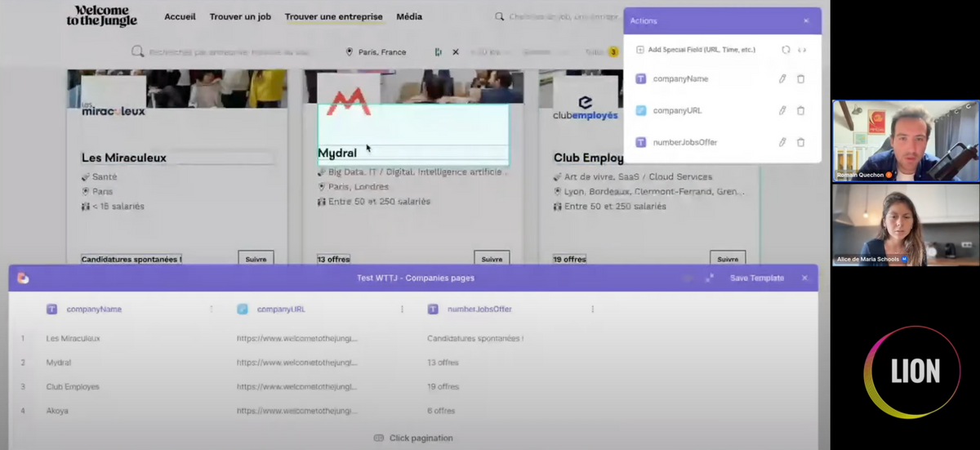Click the Club Employés company name heading
The width and height of the screenshot is (980, 450).
(x=588, y=158)
